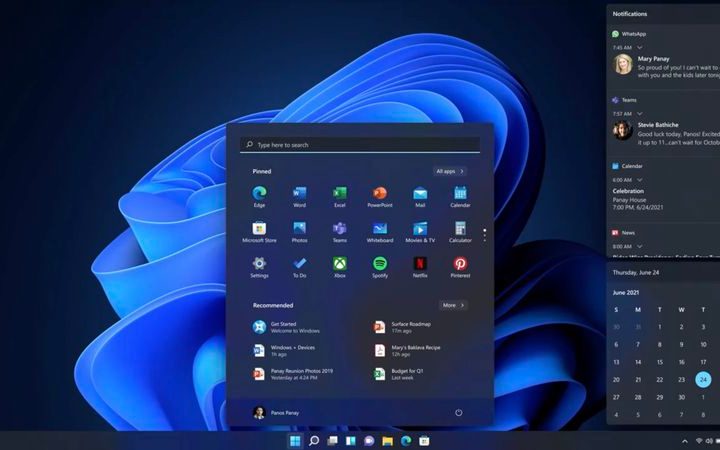Open File Explorer on the taskbar
The height and width of the screenshot is (450, 720).
[388, 441]
